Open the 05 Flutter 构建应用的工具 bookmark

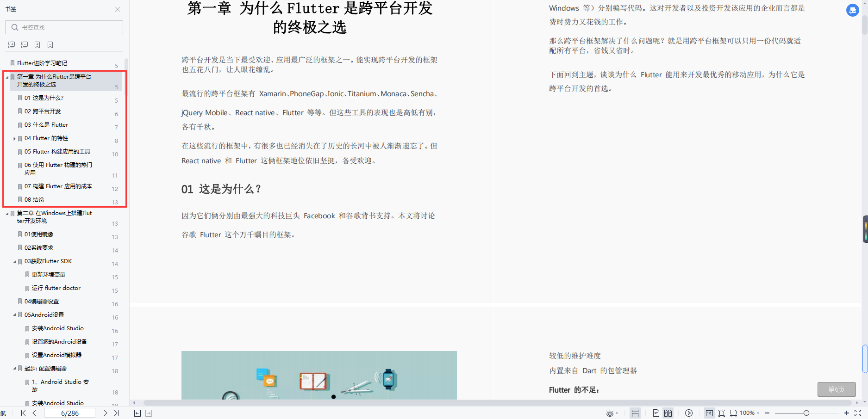coord(57,152)
